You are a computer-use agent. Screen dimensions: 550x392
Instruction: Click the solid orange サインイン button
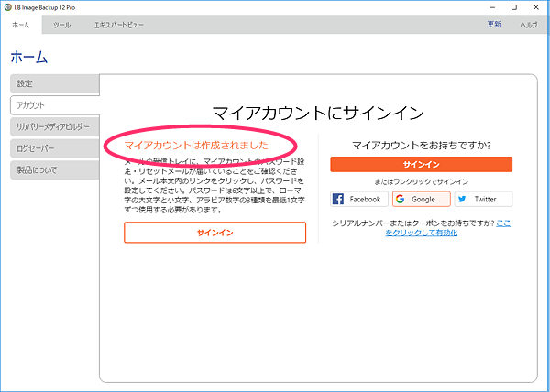tap(422, 164)
